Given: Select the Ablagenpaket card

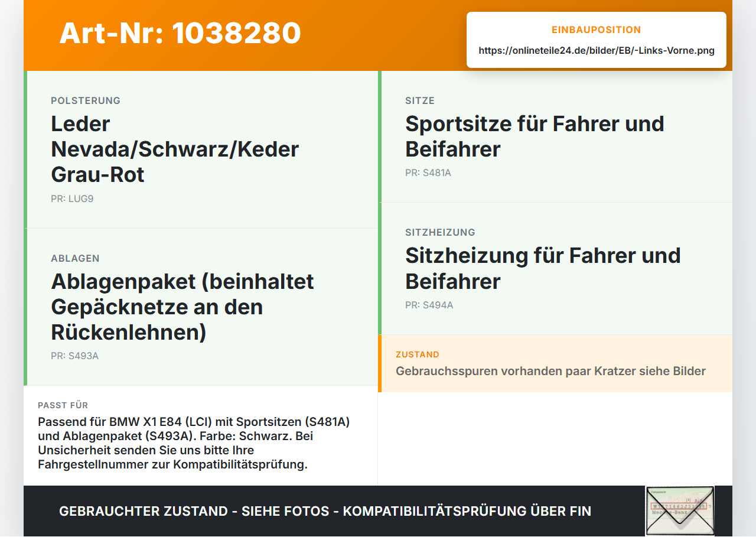Looking at the screenshot, I should [201, 307].
